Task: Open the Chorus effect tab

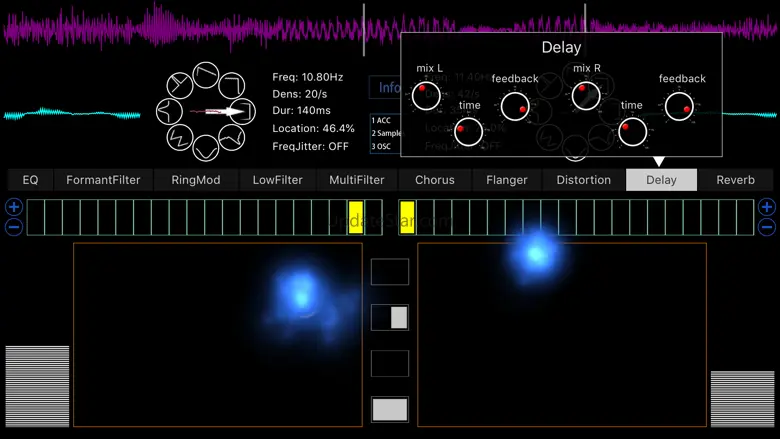Action: pos(435,180)
